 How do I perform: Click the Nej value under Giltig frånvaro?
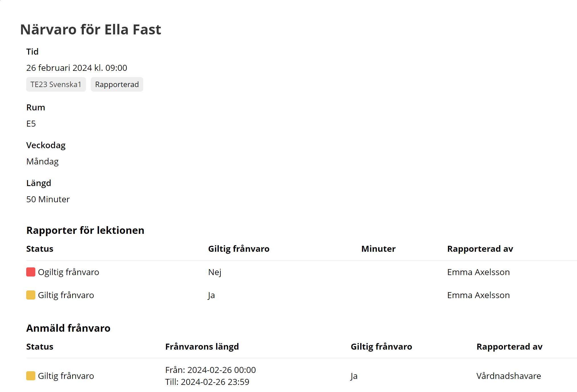215,272
